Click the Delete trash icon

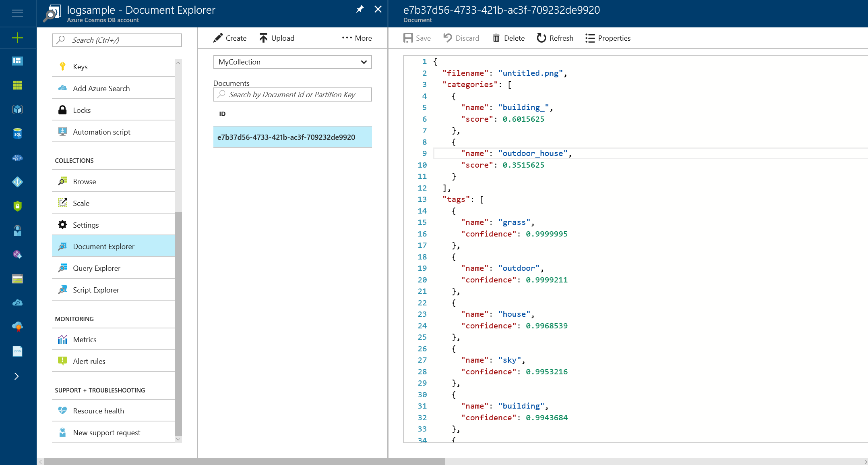(496, 38)
